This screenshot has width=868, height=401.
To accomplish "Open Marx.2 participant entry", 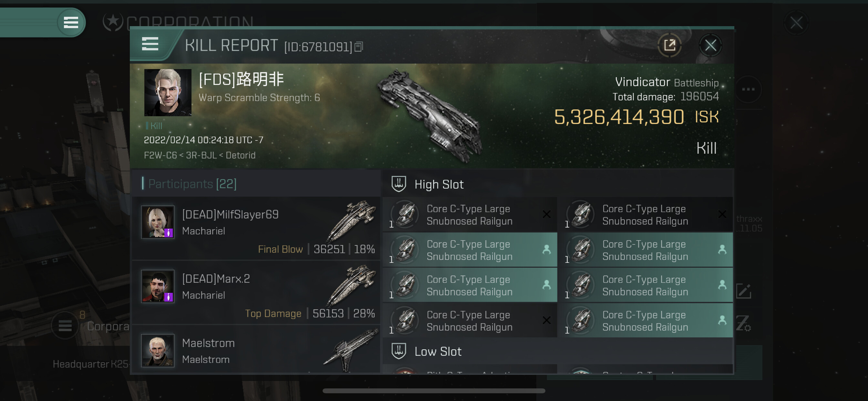I will 258,292.
